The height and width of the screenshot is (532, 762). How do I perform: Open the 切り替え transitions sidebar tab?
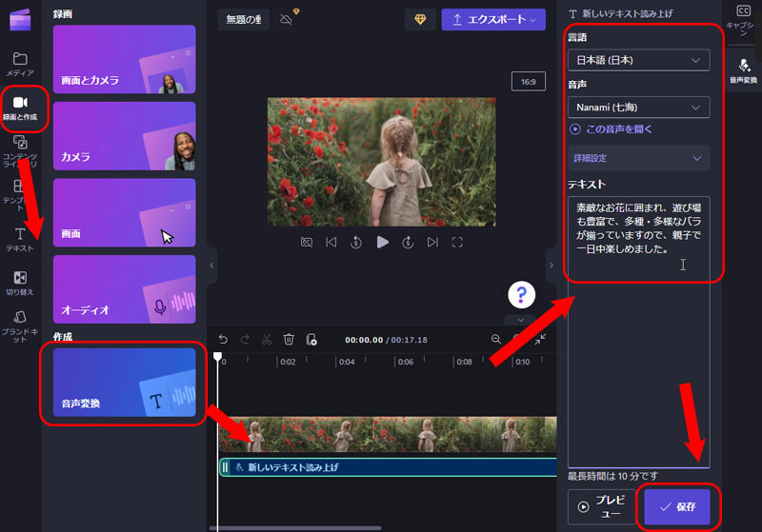[x=20, y=283]
